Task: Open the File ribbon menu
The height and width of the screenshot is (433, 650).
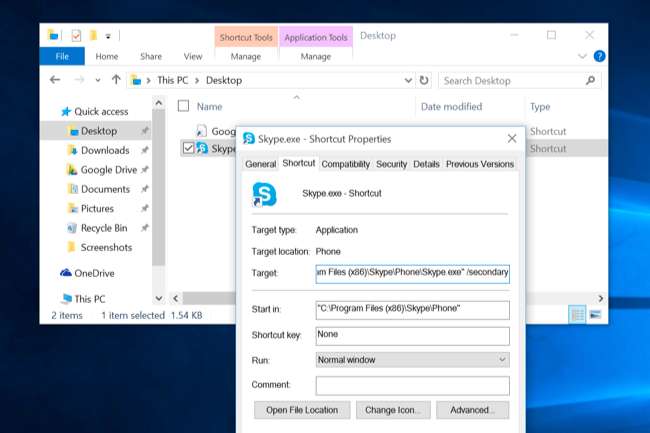Action: [x=62, y=57]
